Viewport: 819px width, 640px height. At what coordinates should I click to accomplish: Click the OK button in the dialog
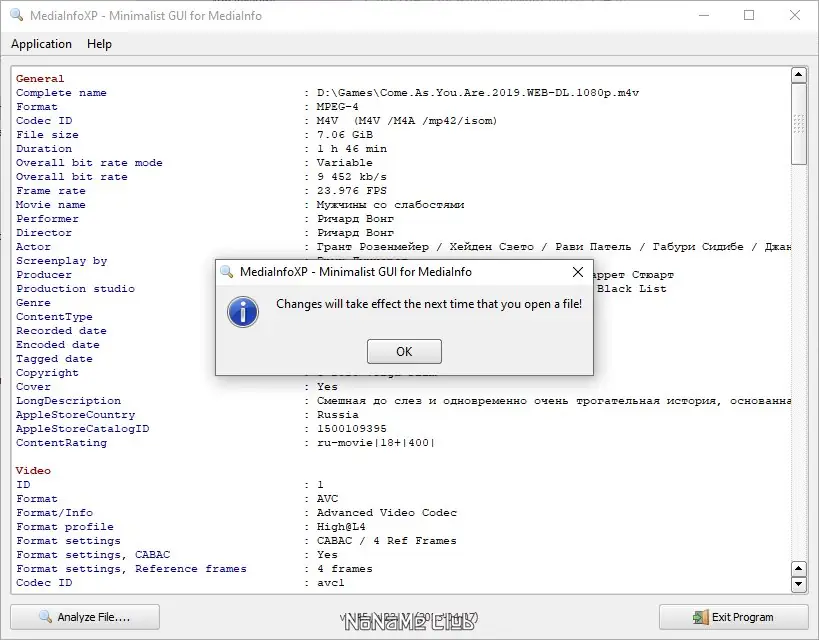[x=404, y=352]
